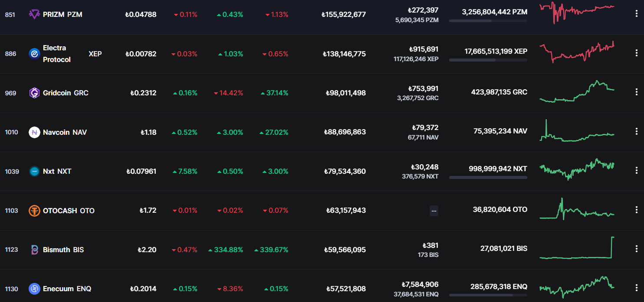Screen dimensions: 644x302
Task: View the Navcoin 7-day sparkline chart
Action: pos(577,130)
